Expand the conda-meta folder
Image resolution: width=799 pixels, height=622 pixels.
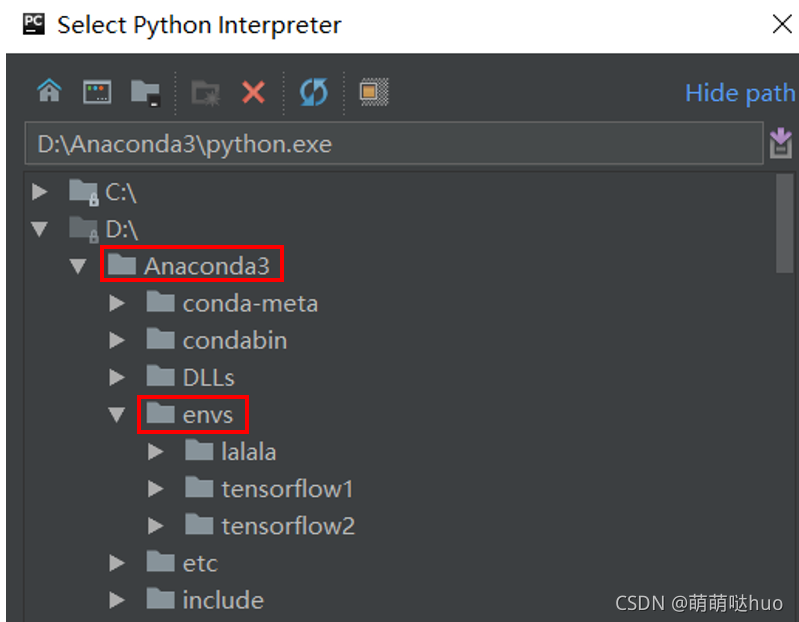(117, 303)
